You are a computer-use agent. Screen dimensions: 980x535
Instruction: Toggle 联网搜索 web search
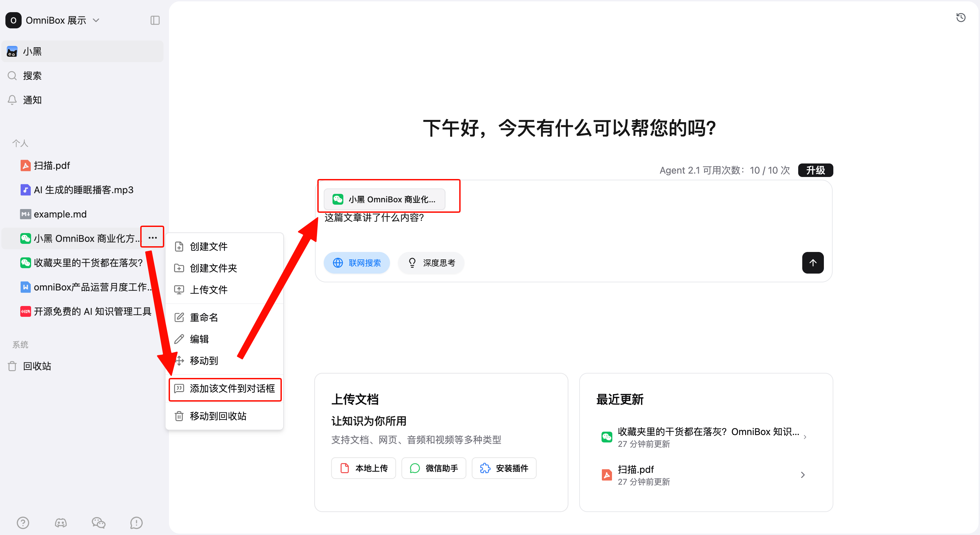(357, 263)
